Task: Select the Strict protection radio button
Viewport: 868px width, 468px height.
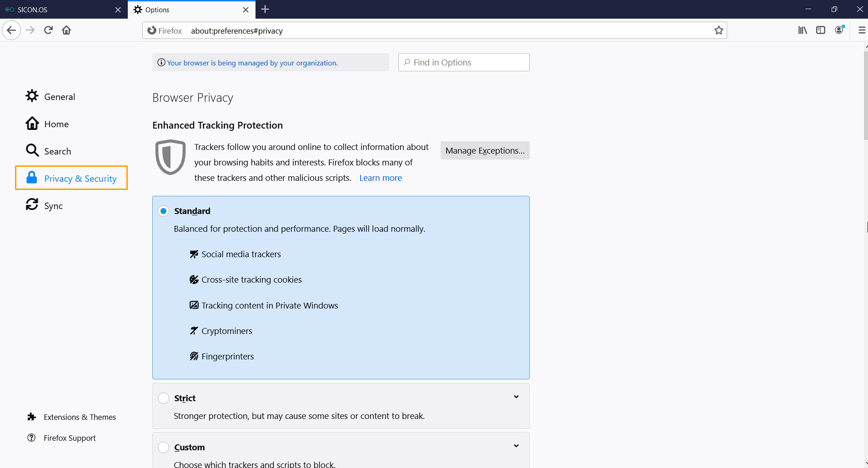Action: click(163, 398)
